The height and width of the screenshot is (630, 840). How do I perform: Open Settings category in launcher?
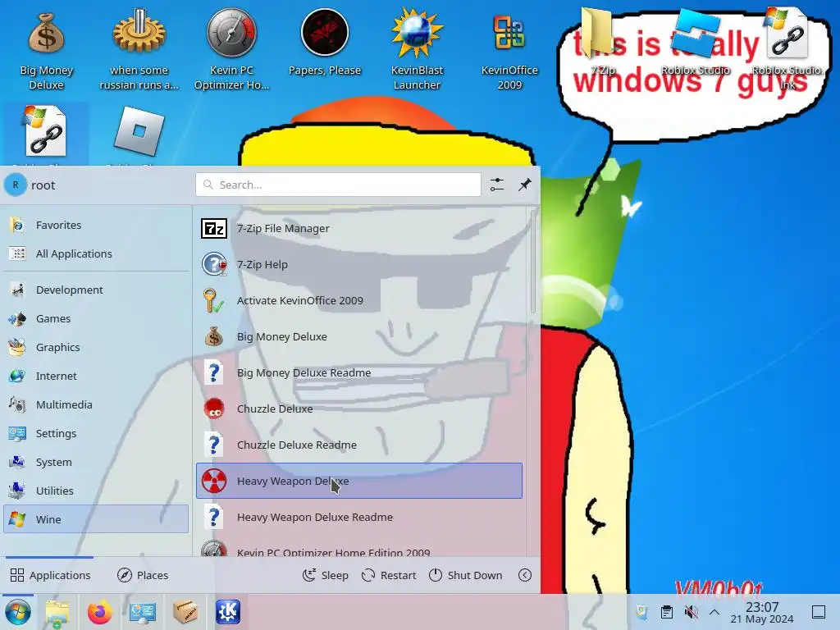[x=96, y=433]
